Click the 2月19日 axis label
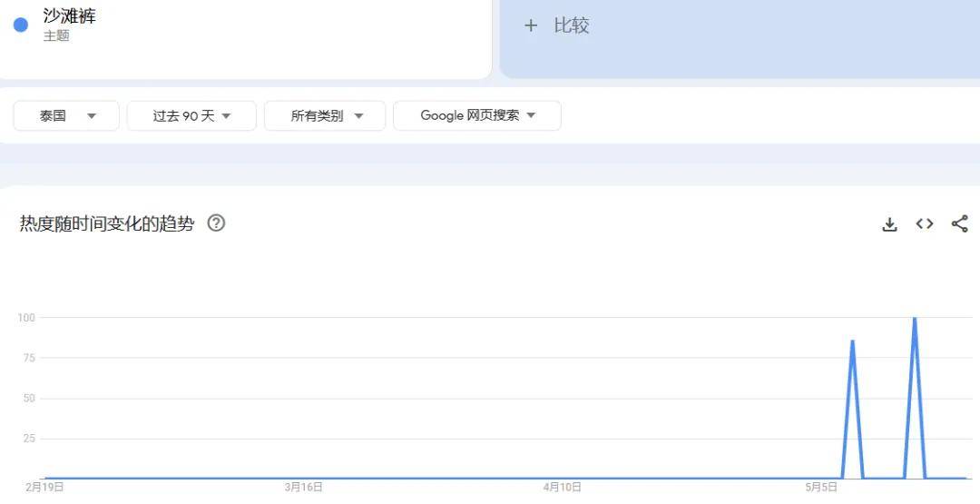 pos(44,487)
